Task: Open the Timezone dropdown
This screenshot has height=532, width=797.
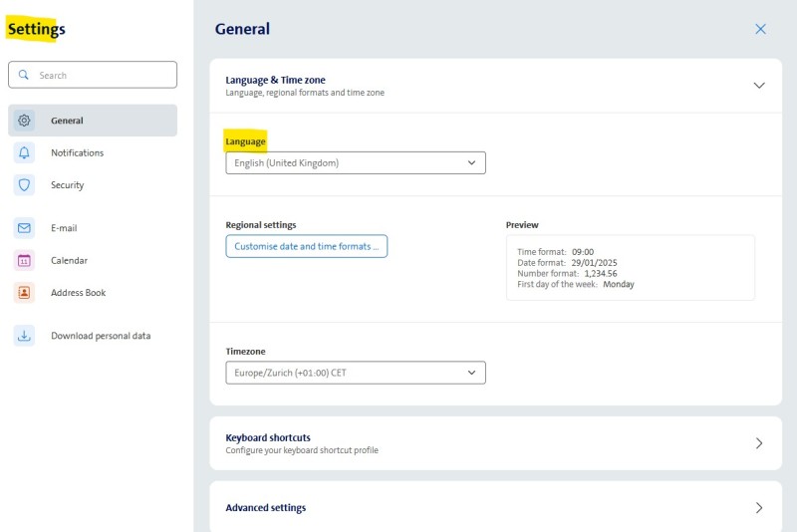Action: pos(355,373)
